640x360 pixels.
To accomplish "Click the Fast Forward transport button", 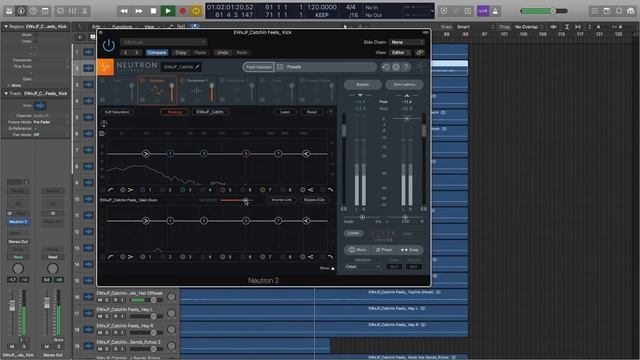I will click(139, 11).
